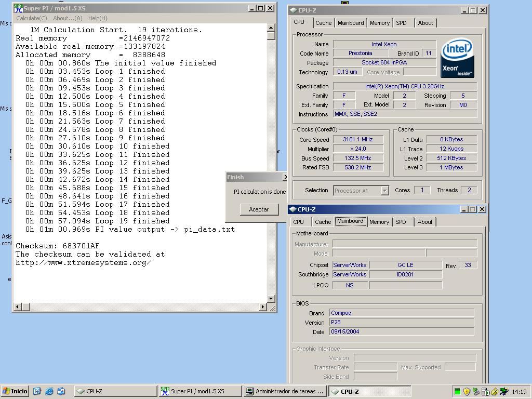532x399 pixels.
Task: Click upper CPU-Z window title icon
Action: click(x=293, y=10)
